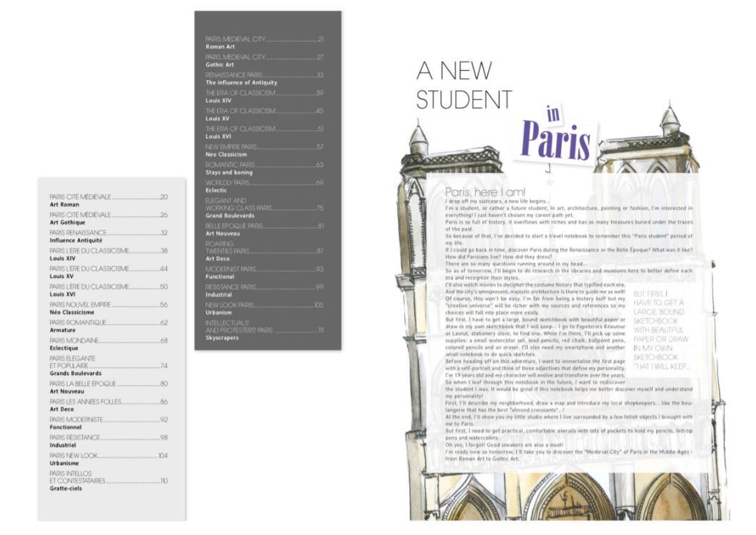The image size is (756, 535).
Task: Select the "Néo Classicisme" subtitle
Action: pos(72,312)
